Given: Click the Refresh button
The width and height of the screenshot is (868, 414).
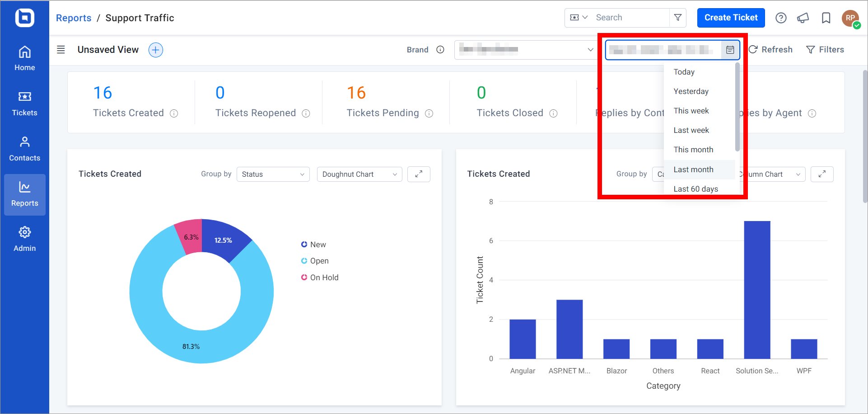Looking at the screenshot, I should pos(770,50).
